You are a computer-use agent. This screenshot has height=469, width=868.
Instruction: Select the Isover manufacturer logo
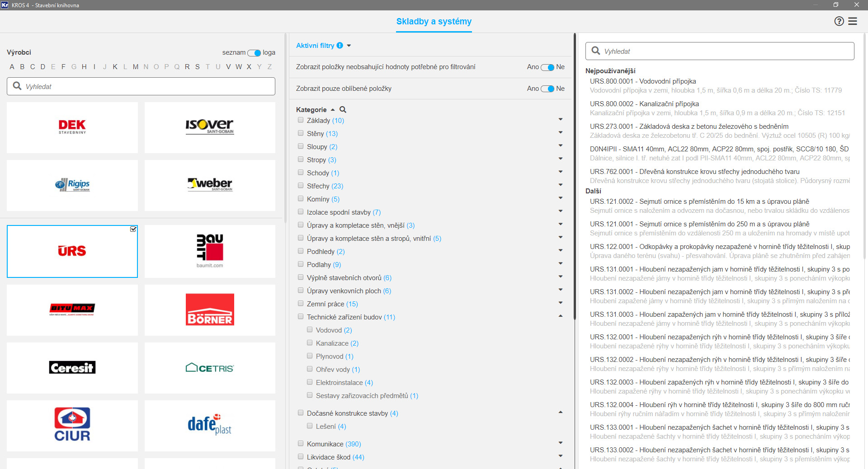210,127
